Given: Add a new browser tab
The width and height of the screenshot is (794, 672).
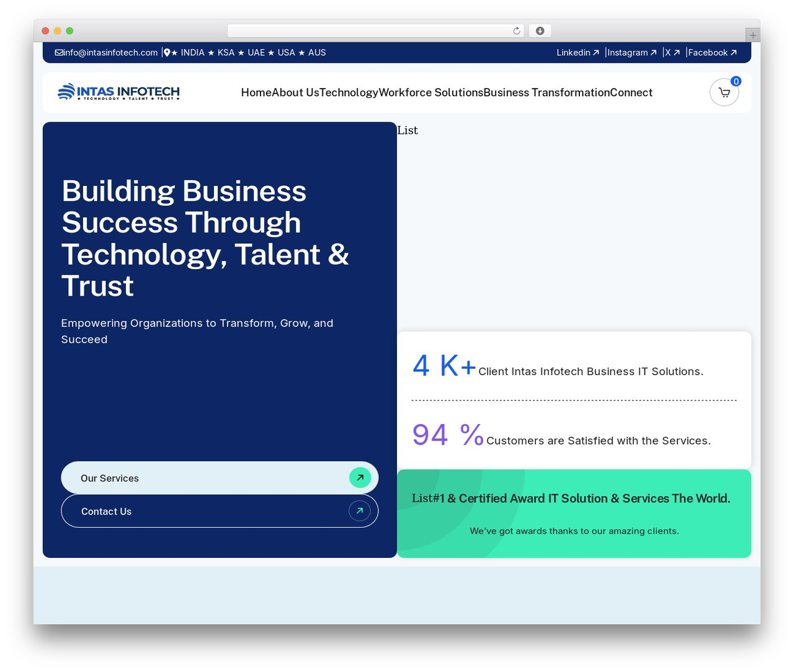Looking at the screenshot, I should click(x=752, y=35).
